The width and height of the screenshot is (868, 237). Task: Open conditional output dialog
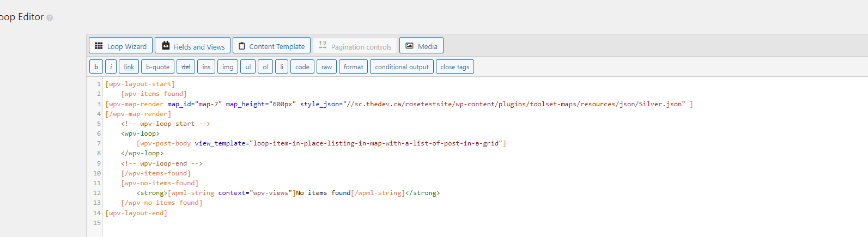pyautogui.click(x=402, y=66)
